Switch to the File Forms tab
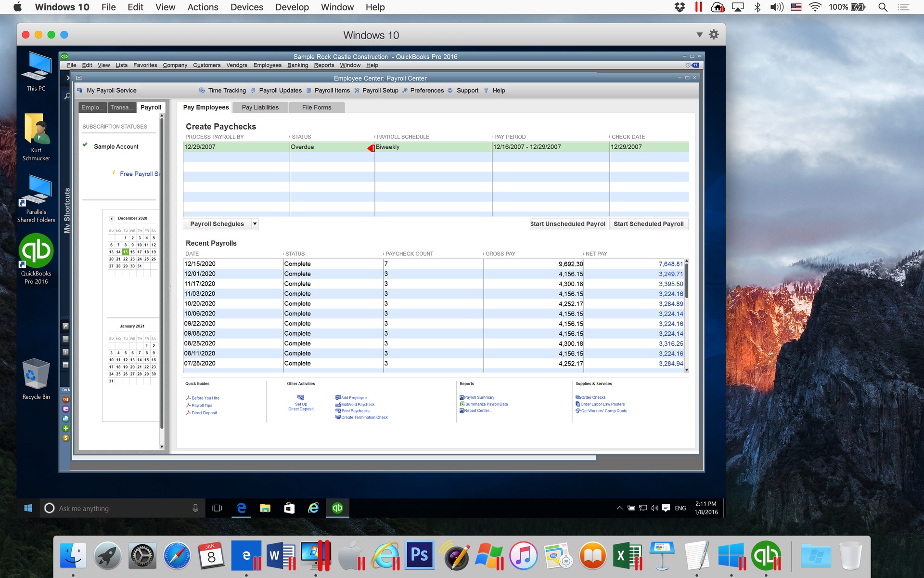Image resolution: width=924 pixels, height=578 pixels. click(317, 107)
